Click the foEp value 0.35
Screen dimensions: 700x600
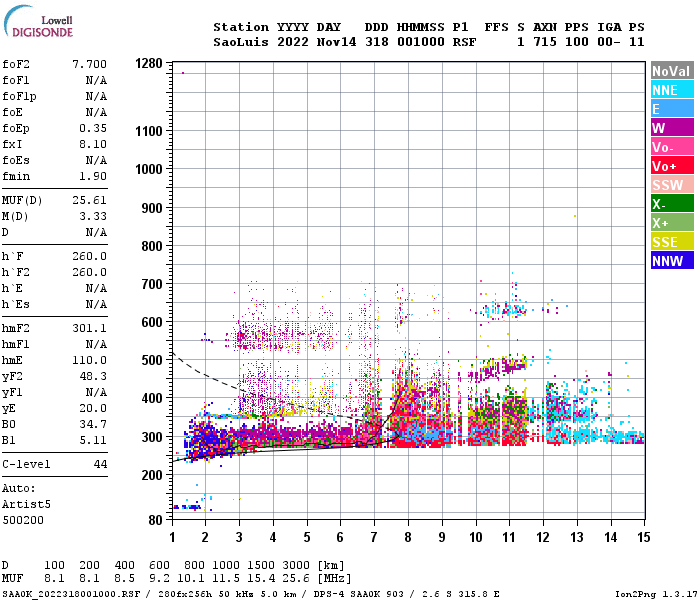pyautogui.click(x=93, y=129)
